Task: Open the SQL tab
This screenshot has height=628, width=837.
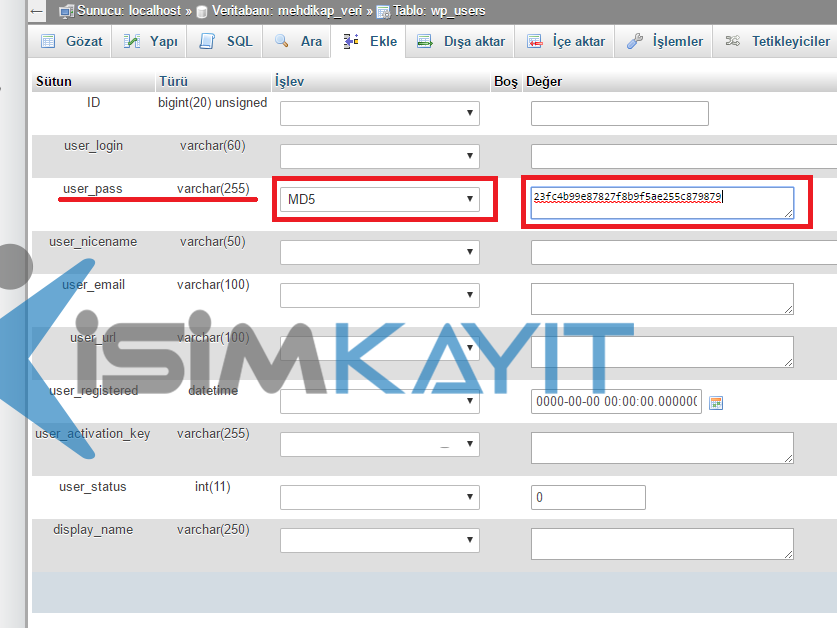Action: point(225,41)
